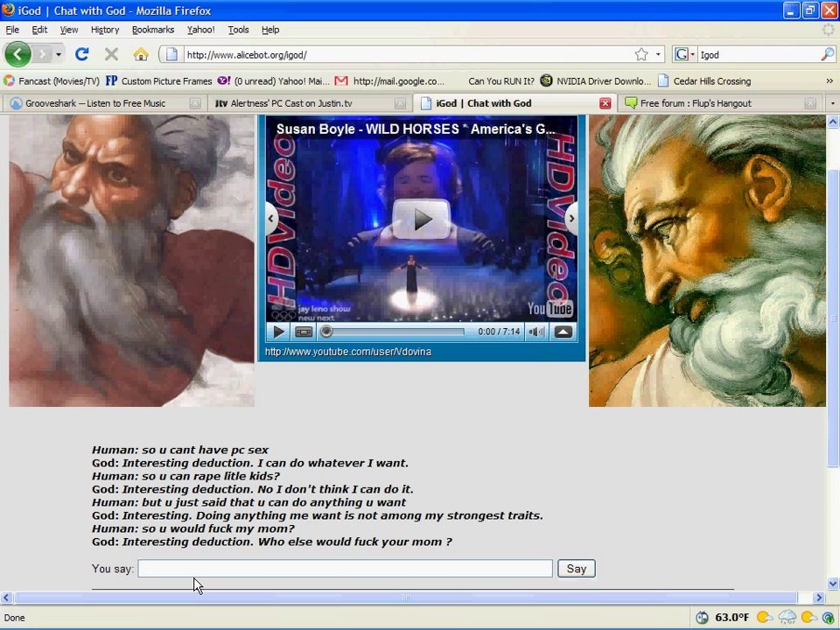Open the mail.google.com bookmark
840x630 pixels.
coord(389,80)
